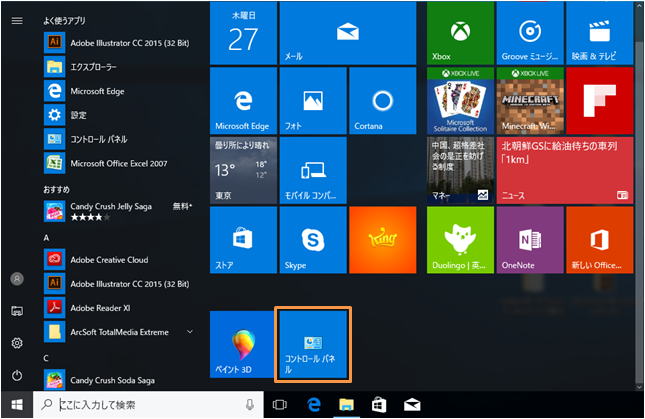The image size is (645, 419).
Task: Open the Store tile
Action: [x=243, y=240]
